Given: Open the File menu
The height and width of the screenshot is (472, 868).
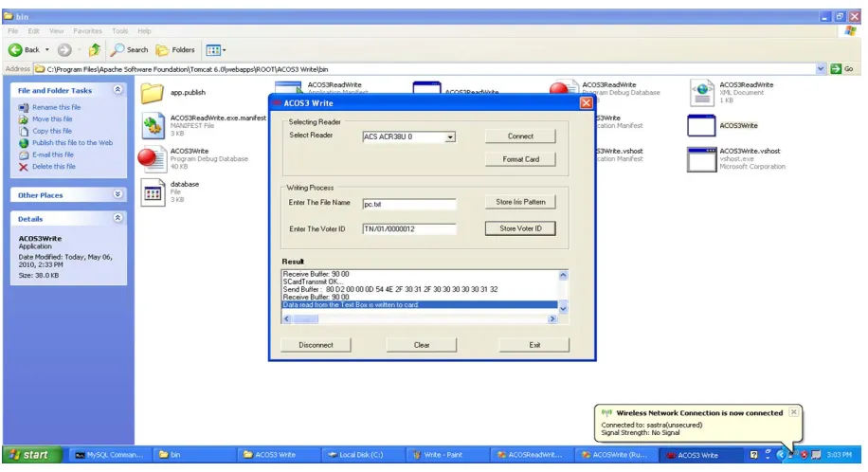Looking at the screenshot, I should pyautogui.click(x=13, y=31).
